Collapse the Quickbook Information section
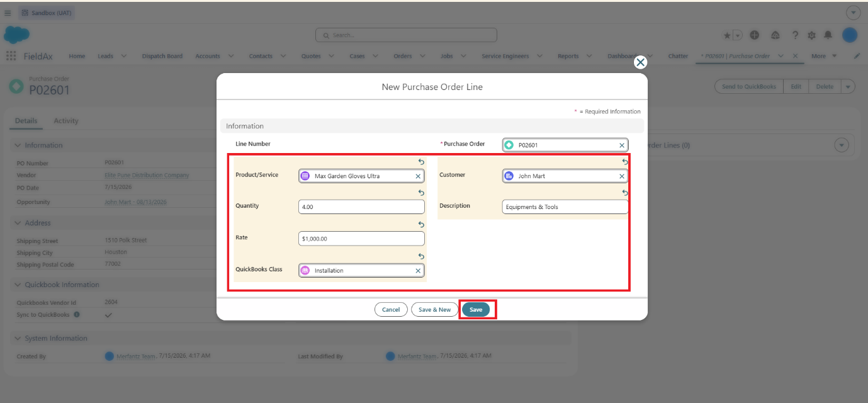Screen dimensions: 868x403 click(x=58, y=285)
